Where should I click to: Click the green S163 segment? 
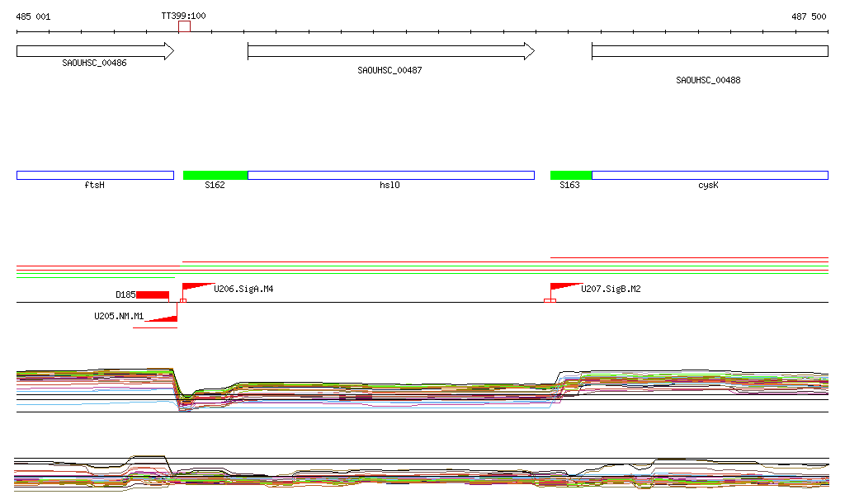571,175
